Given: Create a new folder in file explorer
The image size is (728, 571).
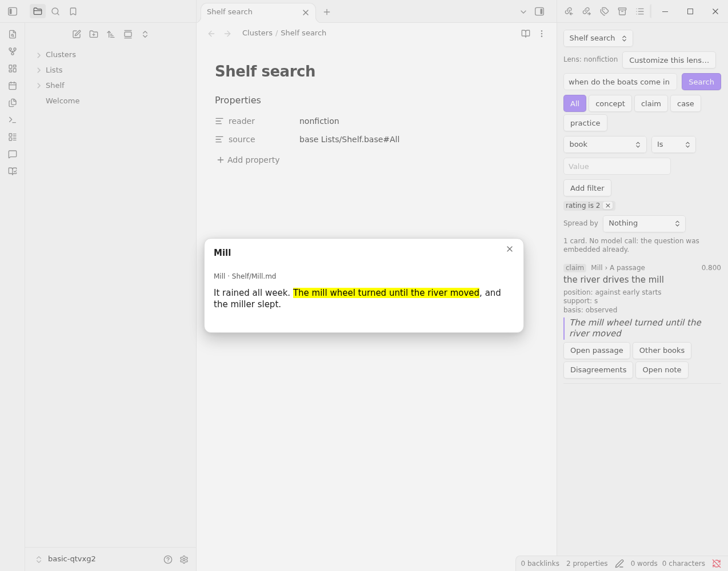Looking at the screenshot, I should [x=94, y=34].
